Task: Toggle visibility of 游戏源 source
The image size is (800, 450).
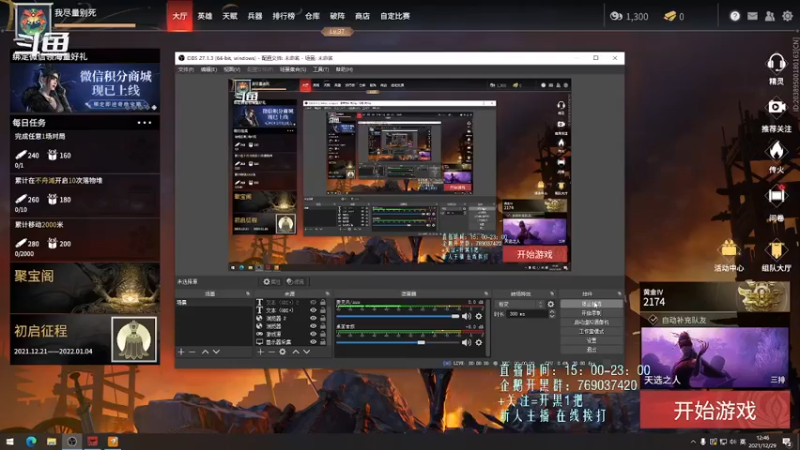Action: coord(313,334)
